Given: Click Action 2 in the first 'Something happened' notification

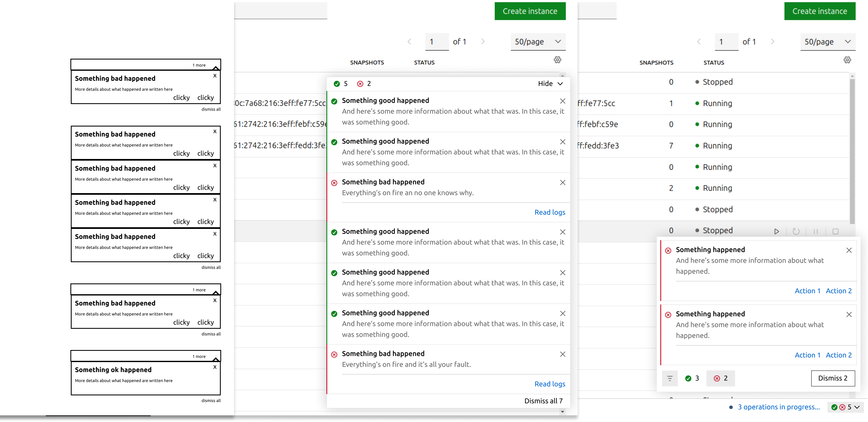Looking at the screenshot, I should [838, 291].
